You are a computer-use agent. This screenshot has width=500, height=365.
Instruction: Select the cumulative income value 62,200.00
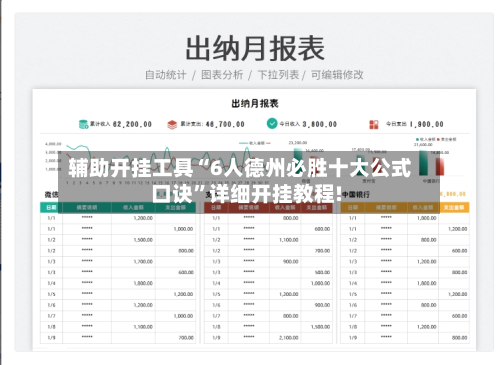pos(132,124)
